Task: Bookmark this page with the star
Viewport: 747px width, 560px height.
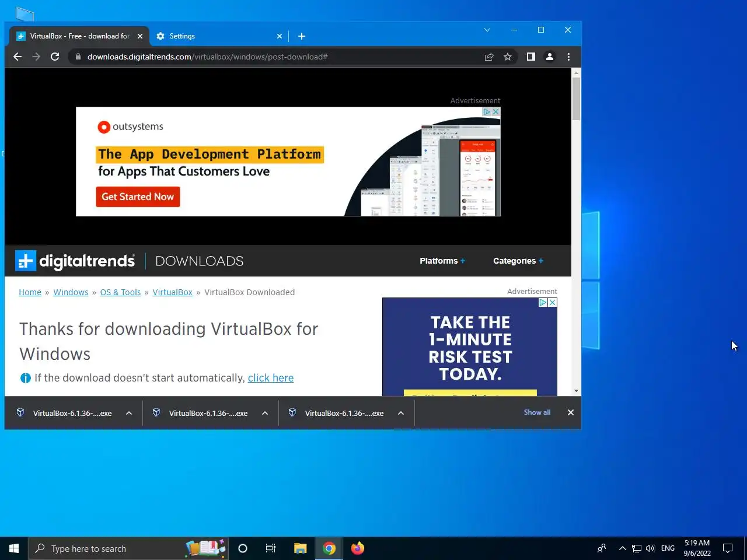Action: (508, 57)
